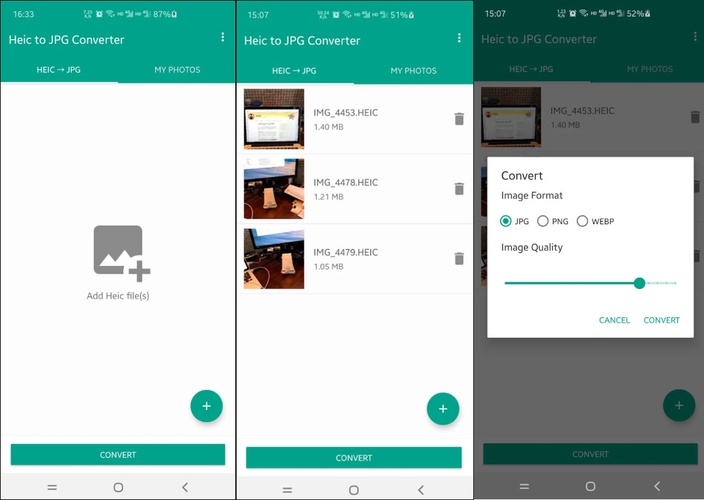The width and height of the screenshot is (704, 500).
Task: Select IMG_4453.HEIC filename in middle screen
Action: coord(345,113)
